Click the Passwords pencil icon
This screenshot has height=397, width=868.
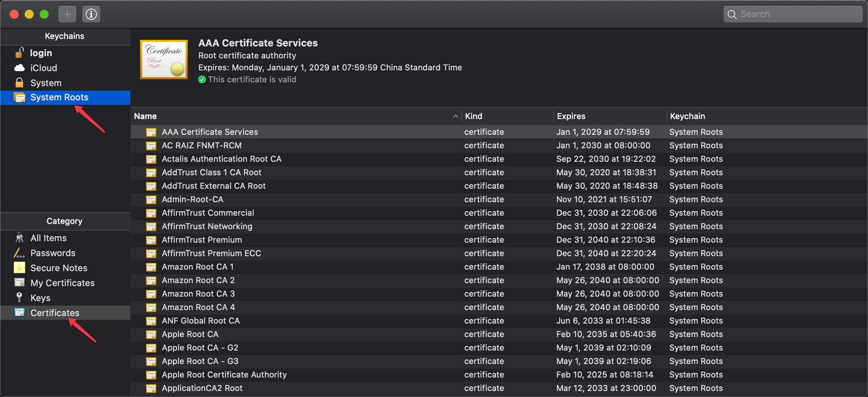pos(19,253)
